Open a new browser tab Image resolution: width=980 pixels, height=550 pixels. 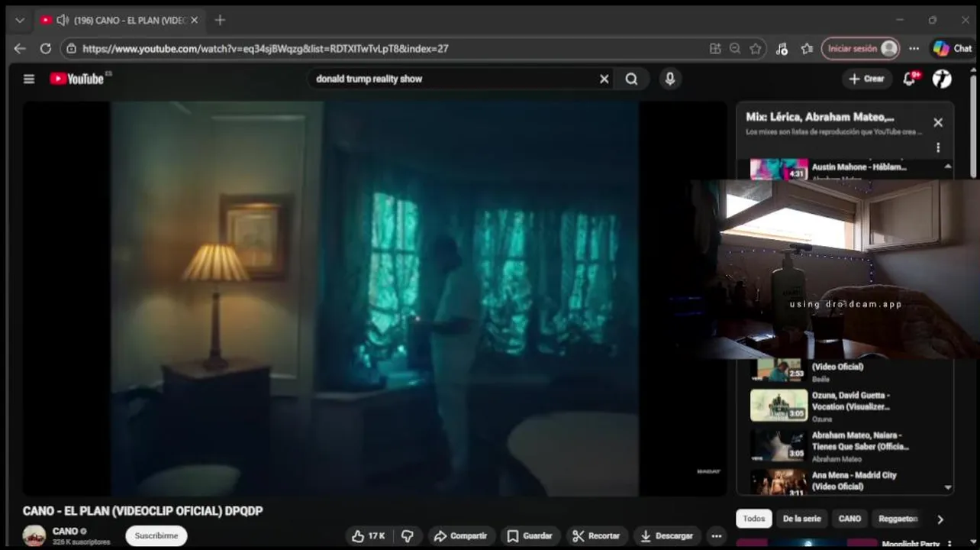pos(220,20)
